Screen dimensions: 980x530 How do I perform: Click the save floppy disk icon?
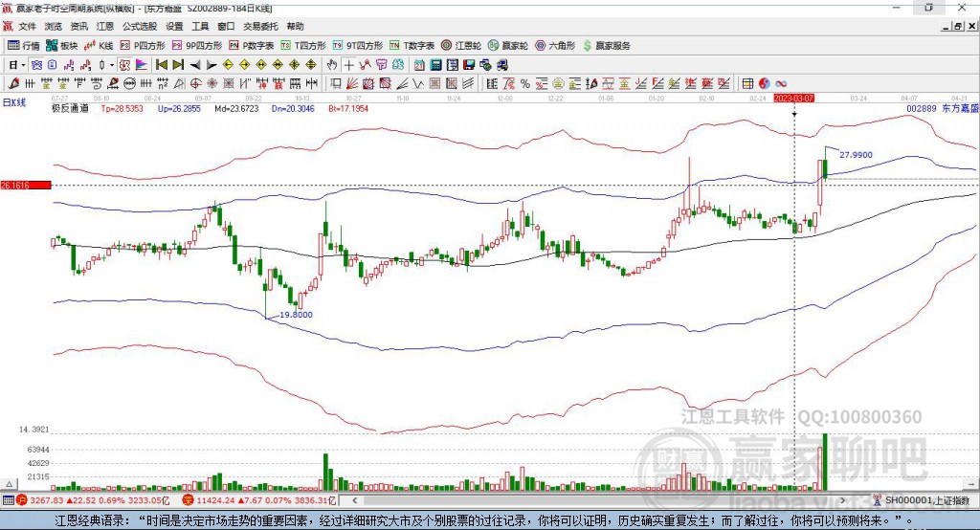point(471,65)
